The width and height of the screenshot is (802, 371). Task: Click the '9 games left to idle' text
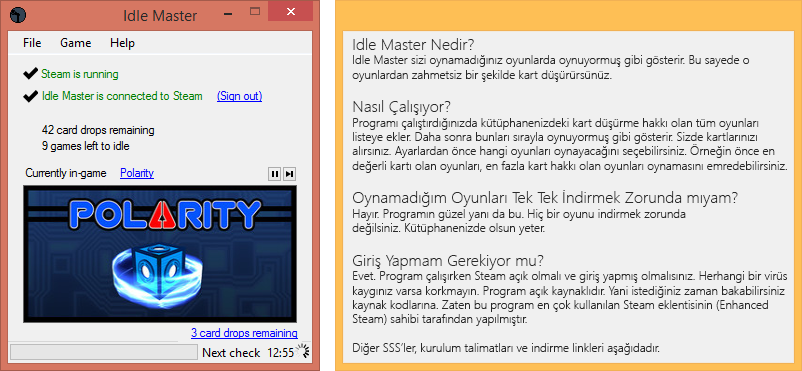85,146
